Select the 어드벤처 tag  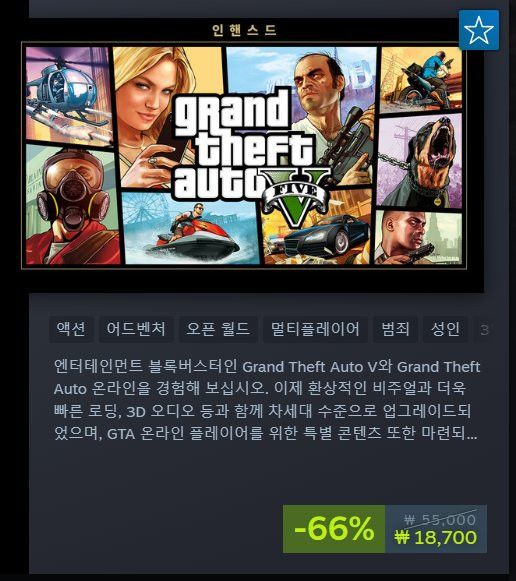136,329
